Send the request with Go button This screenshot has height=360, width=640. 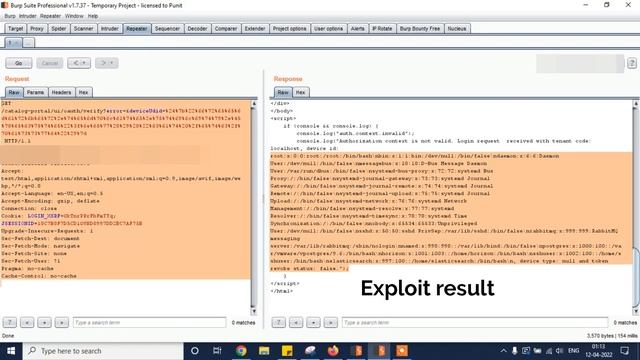pyautogui.click(x=19, y=63)
